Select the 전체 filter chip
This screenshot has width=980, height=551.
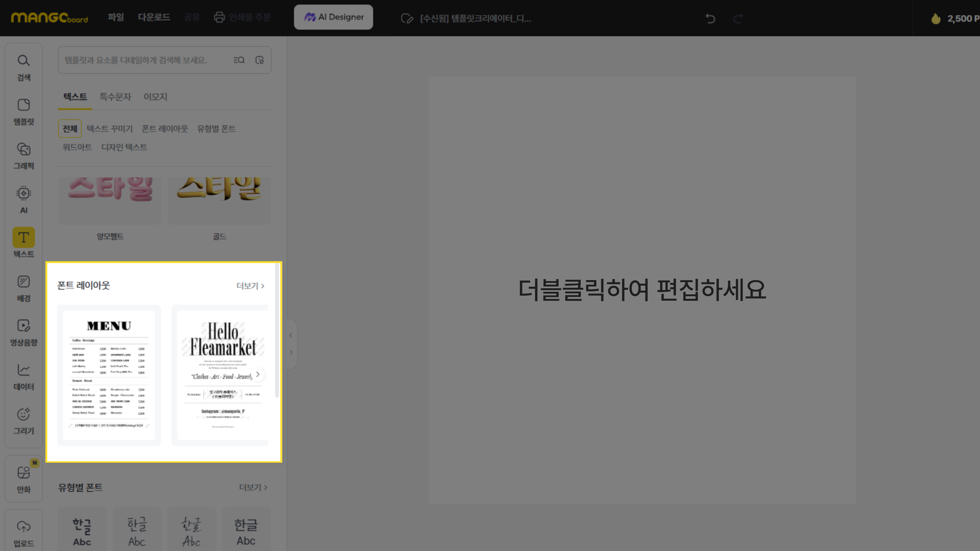pos(70,129)
